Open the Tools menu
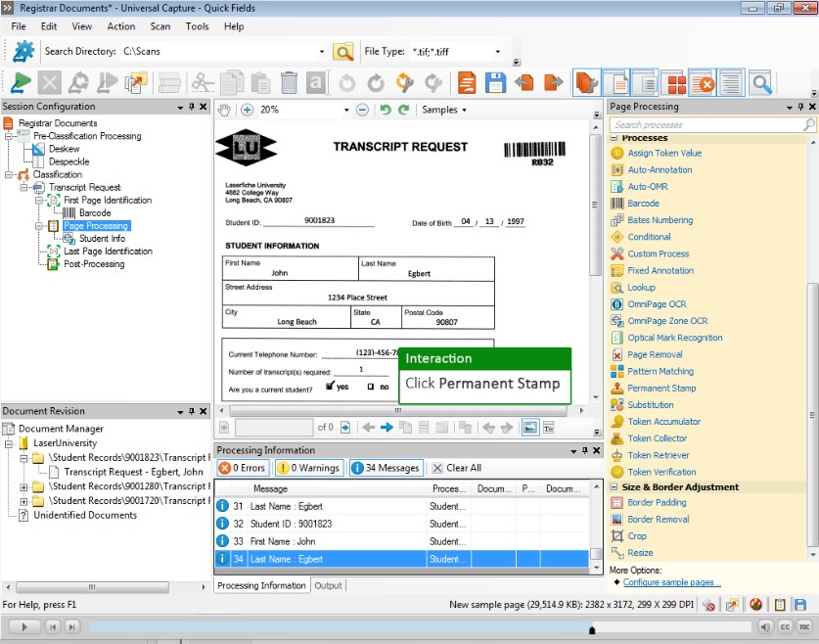Screen dimensions: 819x644 [197, 26]
